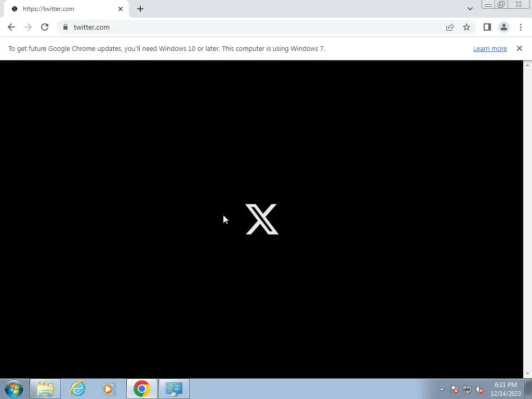This screenshot has height=399, width=532.
Task: Dismiss the Chrome update notification bar
Action: pos(519,48)
